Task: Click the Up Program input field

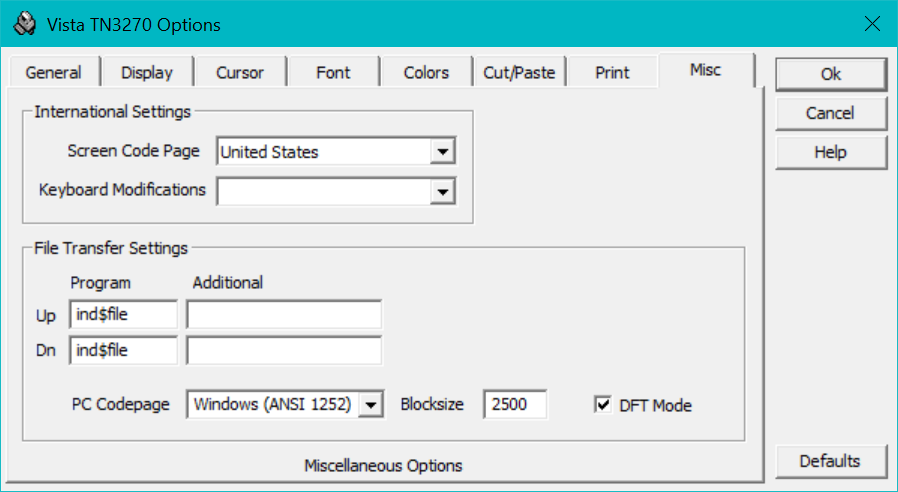Action: 123,315
